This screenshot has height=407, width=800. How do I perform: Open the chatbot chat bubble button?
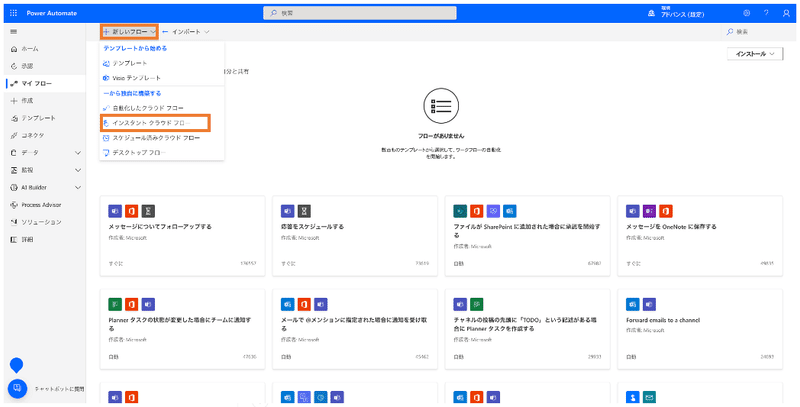(17, 389)
